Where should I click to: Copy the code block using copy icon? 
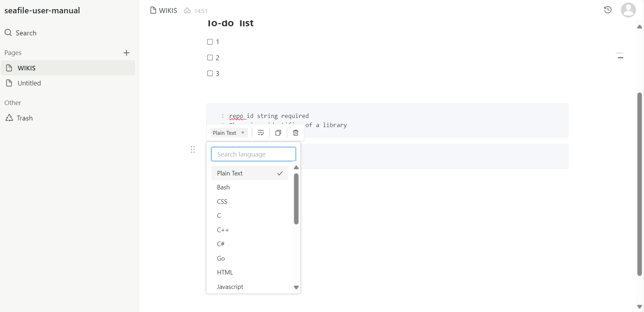point(278,133)
